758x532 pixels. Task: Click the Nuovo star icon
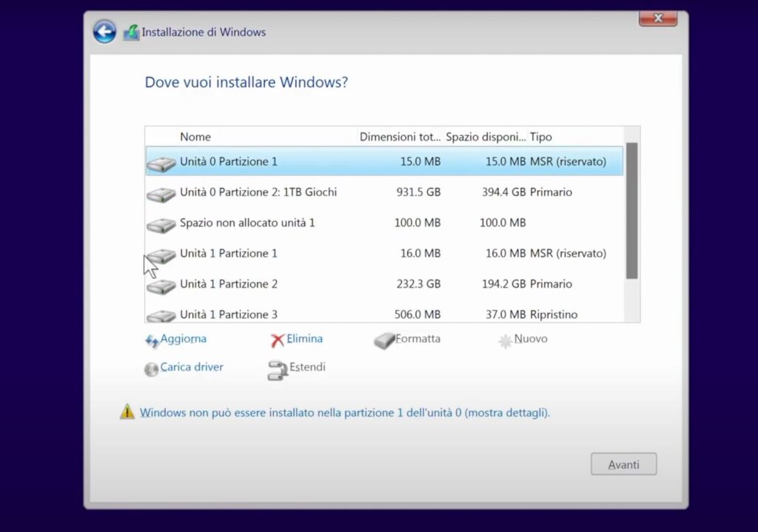(x=505, y=341)
